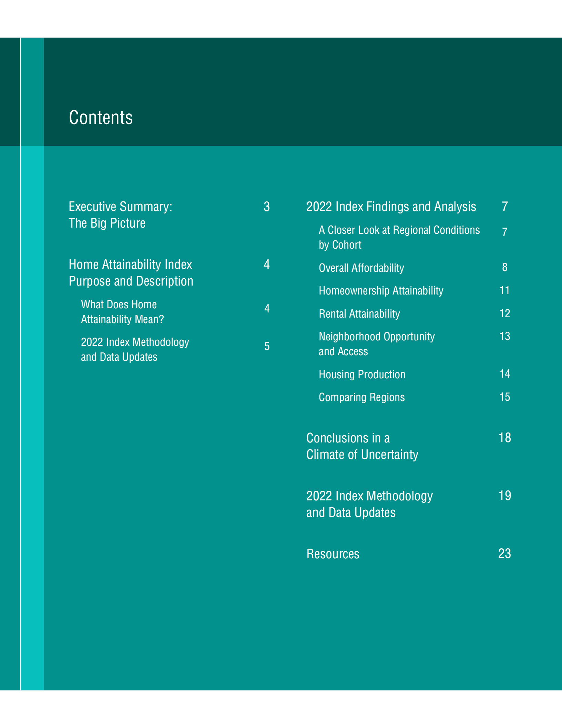Open Neighborhood Opportunity and Access entry
The width and height of the screenshot is (562, 728).
[x=376, y=344]
